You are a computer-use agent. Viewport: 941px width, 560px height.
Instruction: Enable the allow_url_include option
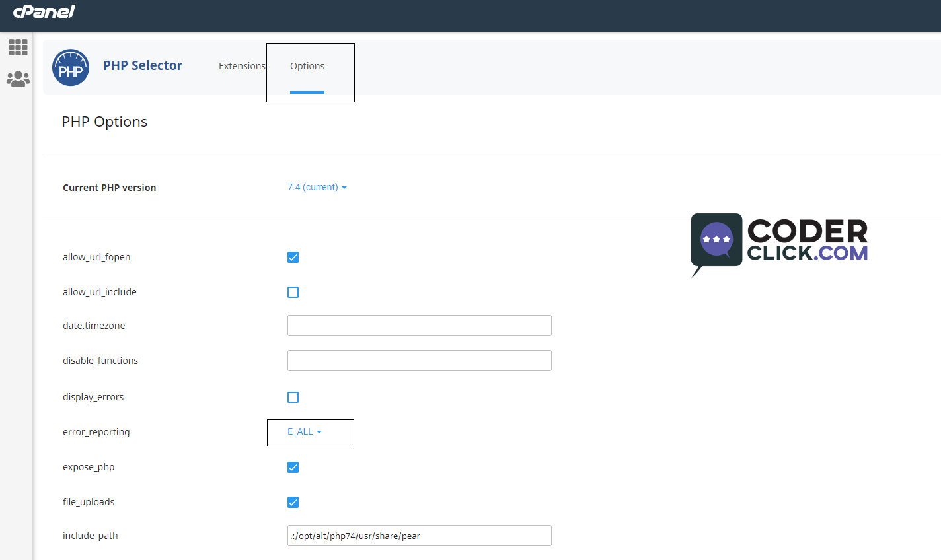293,292
